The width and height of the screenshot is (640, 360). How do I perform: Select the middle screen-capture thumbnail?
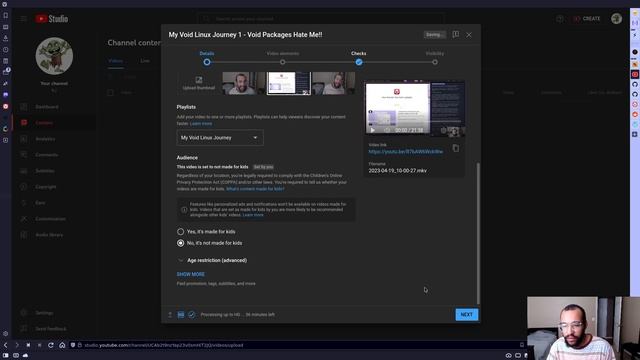[289, 83]
